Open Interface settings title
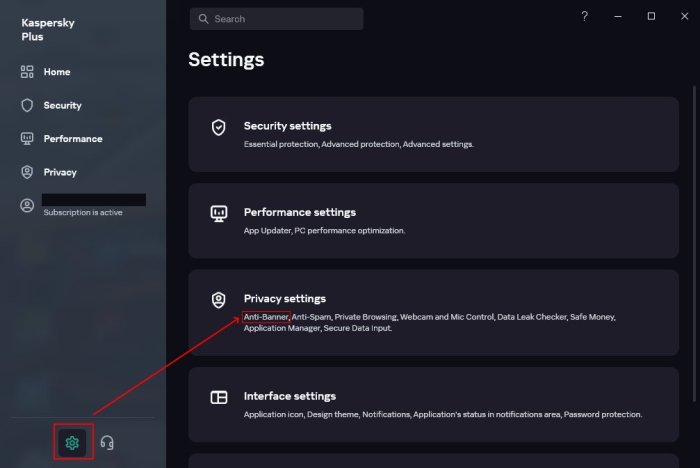Screen dimensions: 700x468 289,396
